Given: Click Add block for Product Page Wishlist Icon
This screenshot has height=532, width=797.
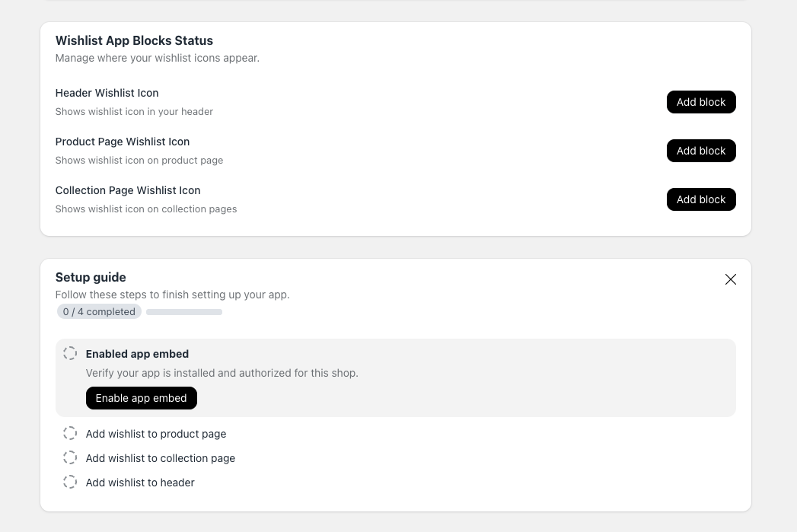Looking at the screenshot, I should click(x=701, y=151).
